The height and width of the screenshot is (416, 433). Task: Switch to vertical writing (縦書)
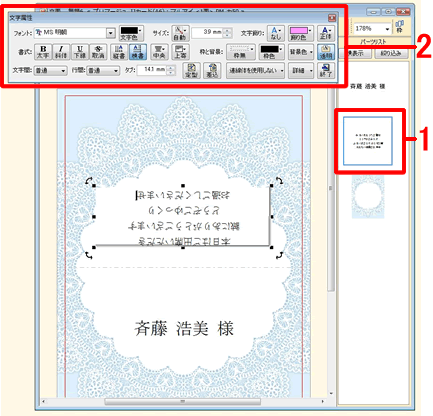(x=119, y=52)
